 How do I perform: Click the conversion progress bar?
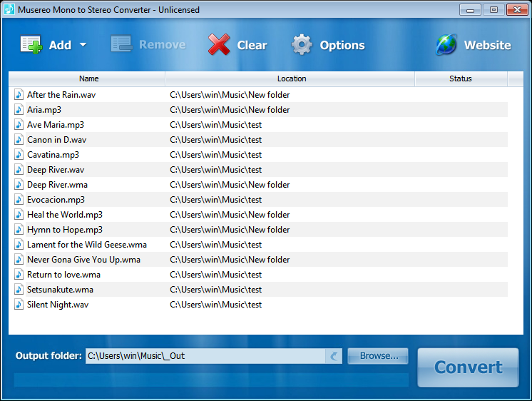tap(211, 380)
